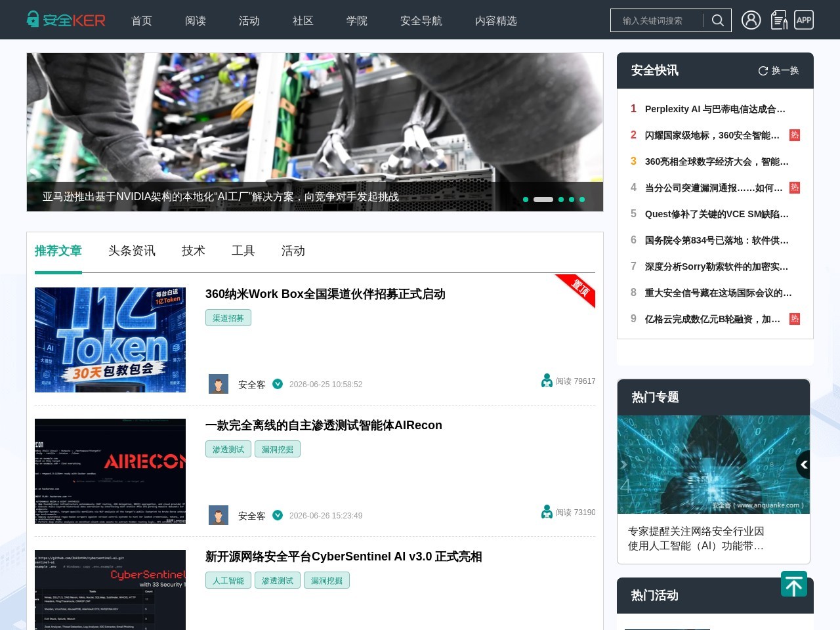Click 安全客 avatar on 360纳米Work Box article

click(x=219, y=384)
